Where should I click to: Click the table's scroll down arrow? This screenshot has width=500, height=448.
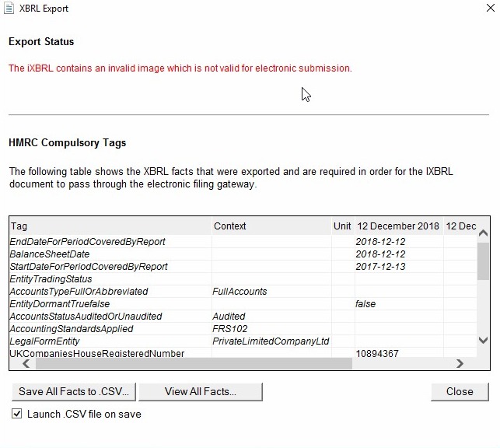coord(483,340)
